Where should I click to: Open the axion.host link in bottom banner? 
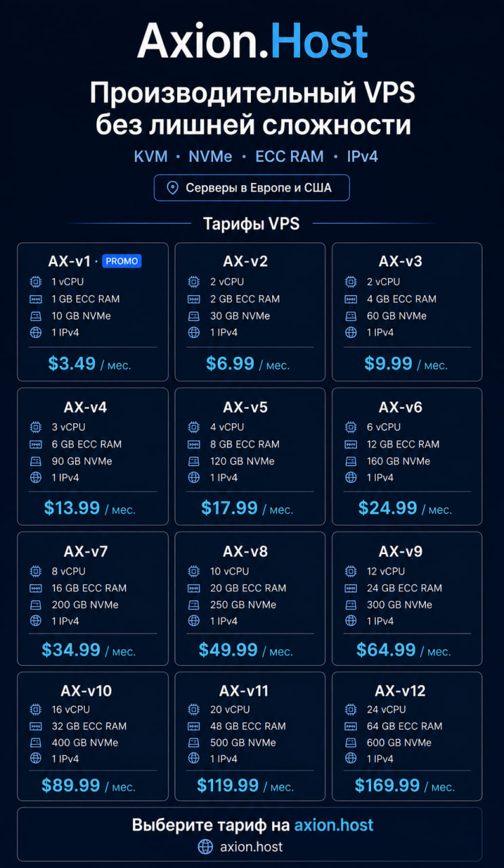(x=334, y=825)
